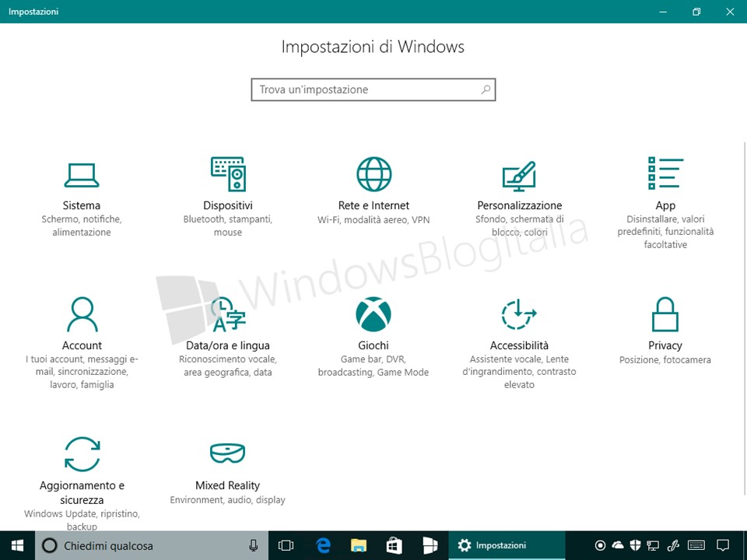Click the Accessibilità category title
This screenshot has height=560, width=747.
(519, 345)
